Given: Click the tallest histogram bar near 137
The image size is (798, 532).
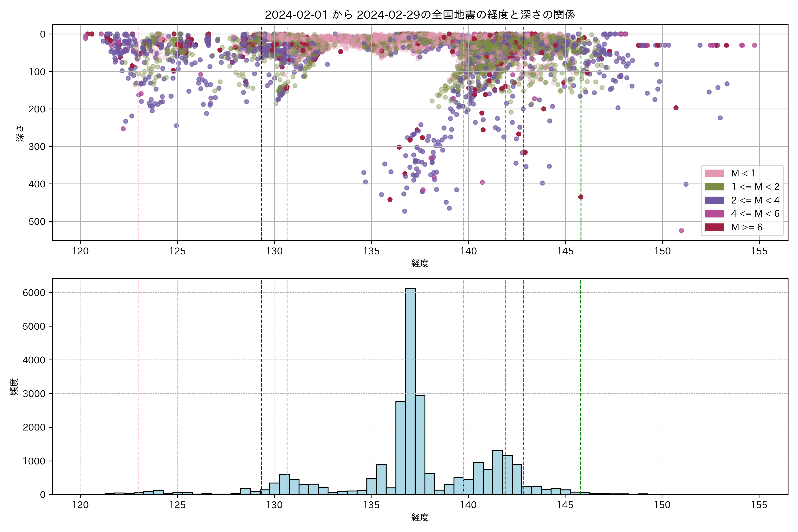Looking at the screenshot, I should click(410, 390).
